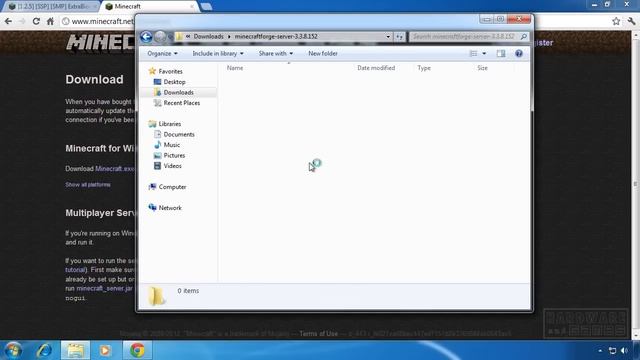
Task: Click the Change your view icon
Action: point(473,53)
